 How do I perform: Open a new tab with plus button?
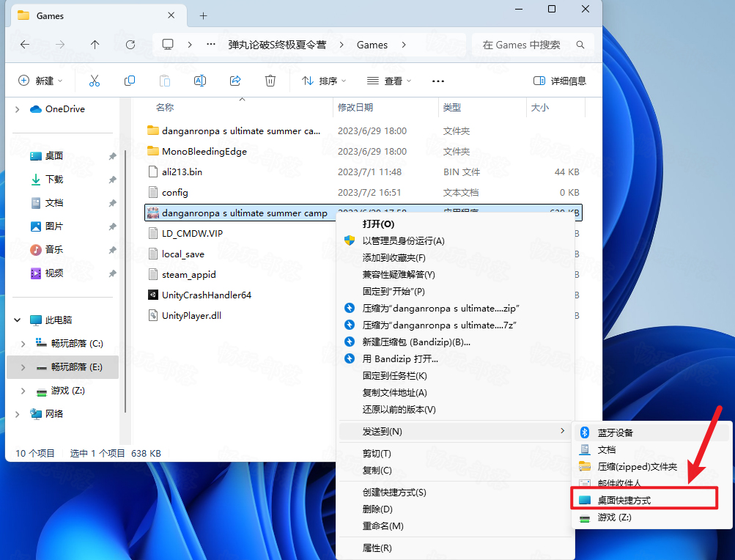coord(203,16)
